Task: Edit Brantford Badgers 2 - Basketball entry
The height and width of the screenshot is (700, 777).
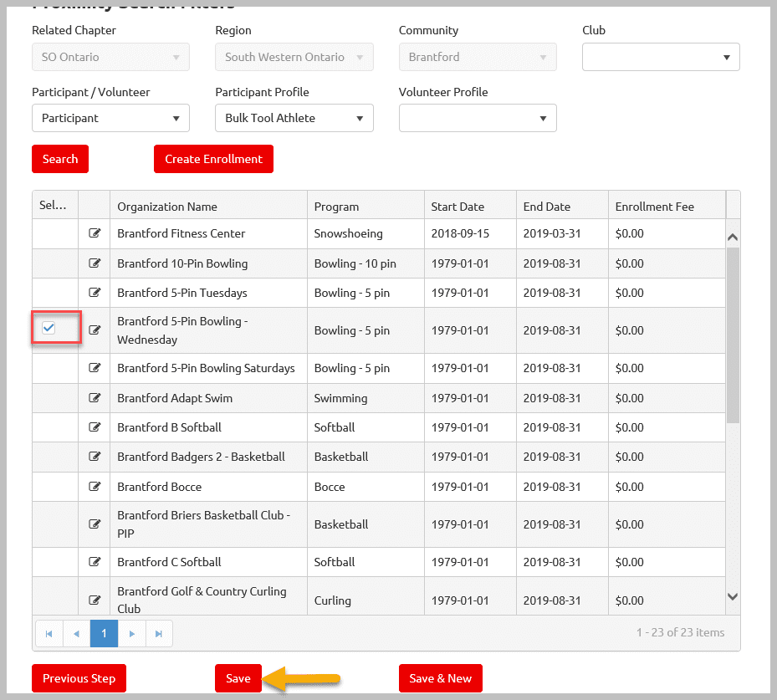Action: (95, 457)
